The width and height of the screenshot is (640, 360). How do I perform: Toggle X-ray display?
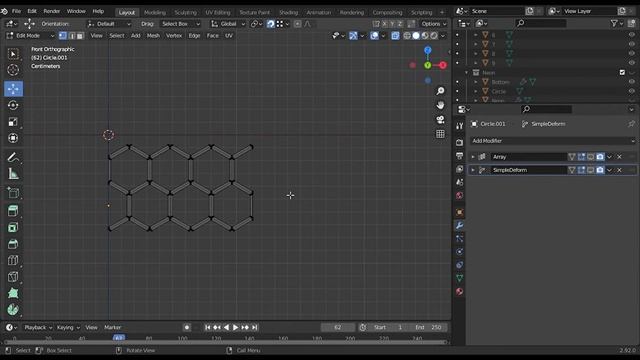[395, 36]
